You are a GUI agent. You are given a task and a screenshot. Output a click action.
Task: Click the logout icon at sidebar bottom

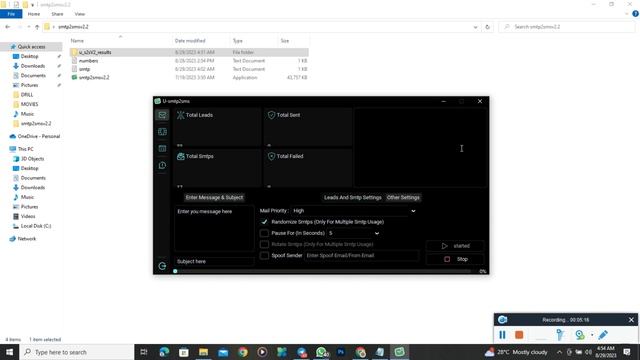point(162,266)
